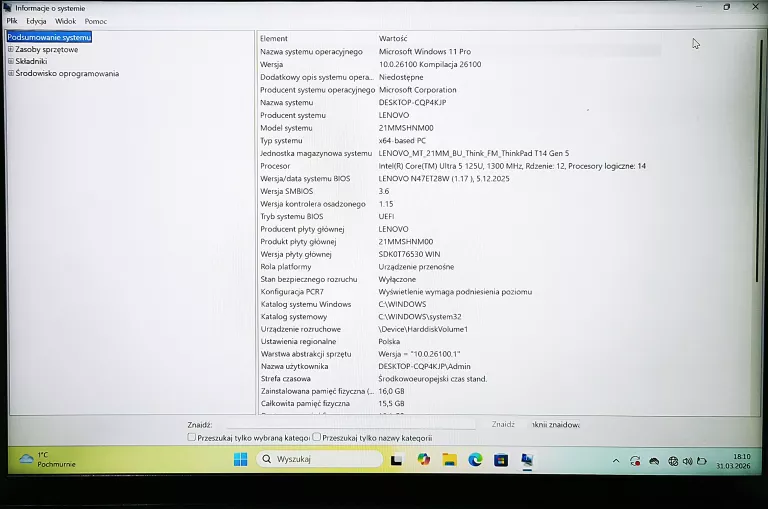Click the System Information taskbar icon
This screenshot has height=509, width=768.
527,460
